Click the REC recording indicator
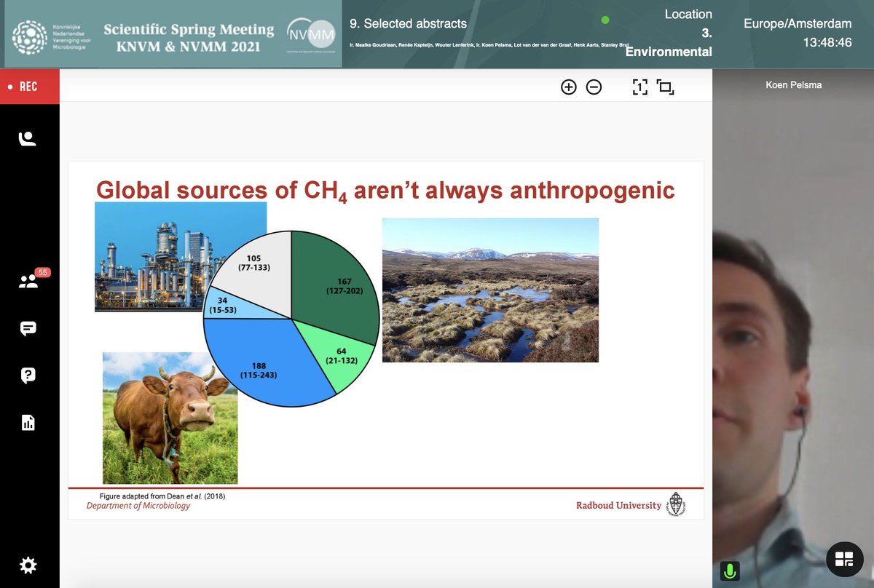This screenshot has height=588, width=874. point(29,87)
